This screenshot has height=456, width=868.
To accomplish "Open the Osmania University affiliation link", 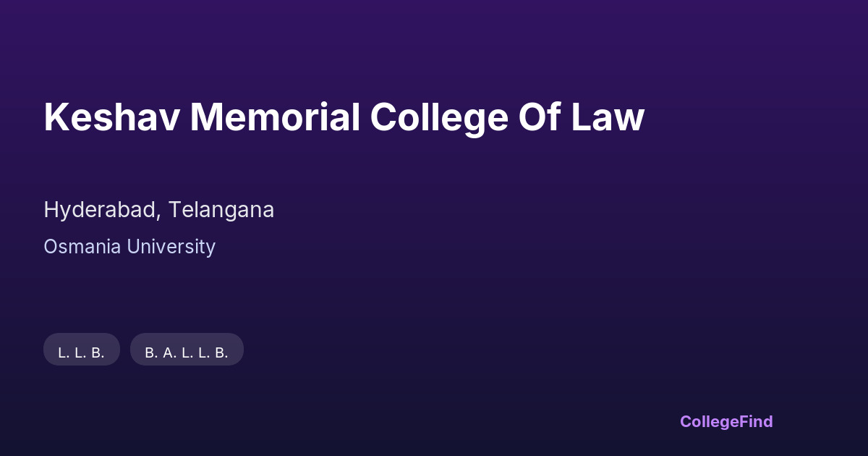I will pos(129,247).
